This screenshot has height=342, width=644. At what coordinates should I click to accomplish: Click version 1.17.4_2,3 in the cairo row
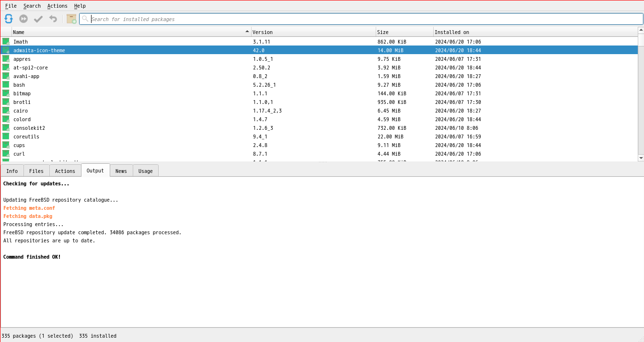tap(267, 111)
